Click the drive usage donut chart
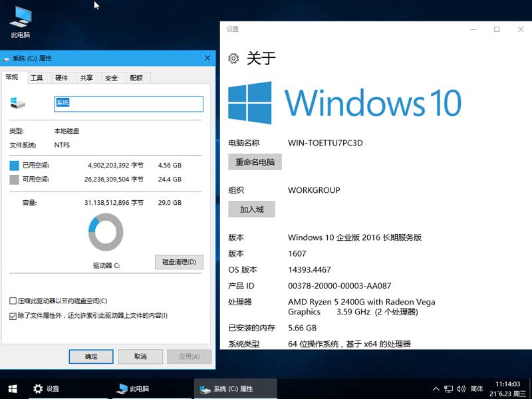 [106, 232]
